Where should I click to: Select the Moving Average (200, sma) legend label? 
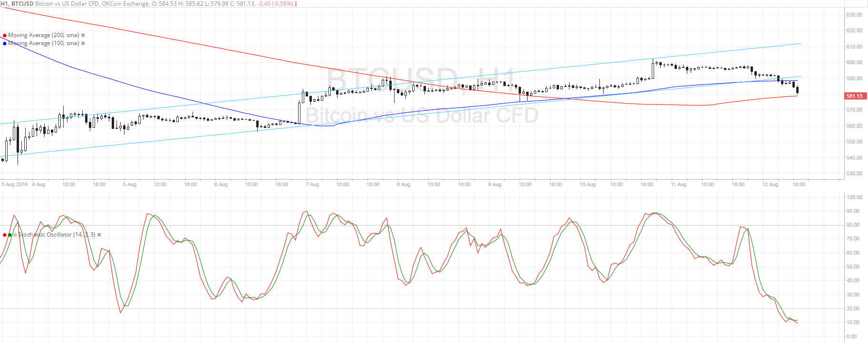(43, 35)
